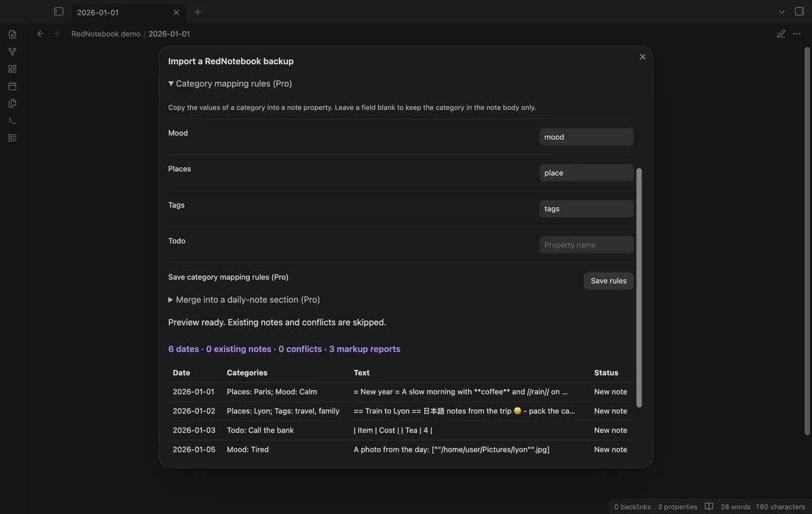812x514 pixels.
Task: Click the 0 conflicts summary text
Action: [x=300, y=349]
